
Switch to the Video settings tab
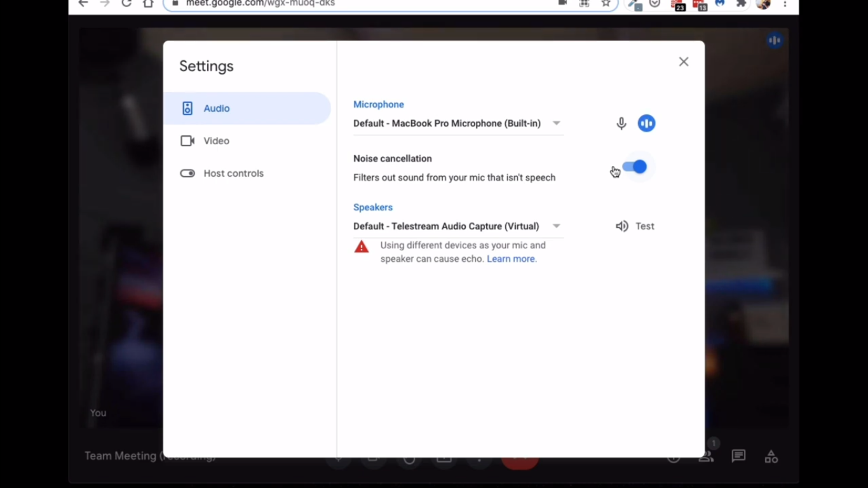(x=247, y=141)
